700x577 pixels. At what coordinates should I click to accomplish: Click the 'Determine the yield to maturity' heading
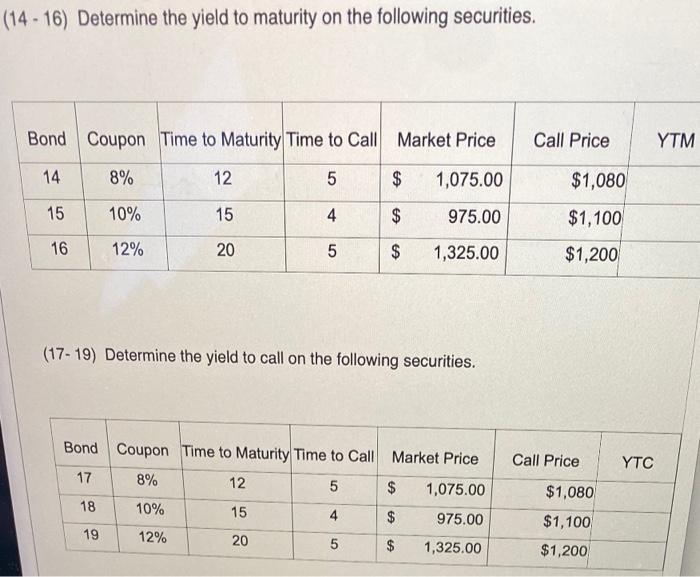(x=272, y=18)
